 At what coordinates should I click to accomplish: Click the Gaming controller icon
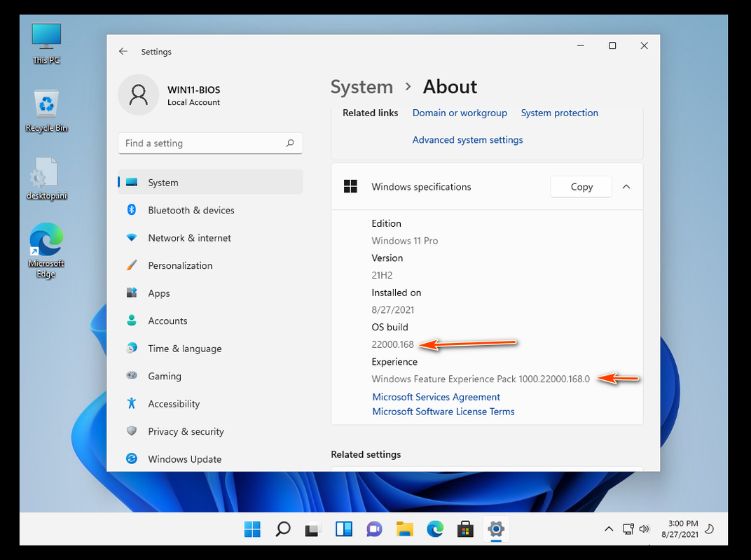132,375
